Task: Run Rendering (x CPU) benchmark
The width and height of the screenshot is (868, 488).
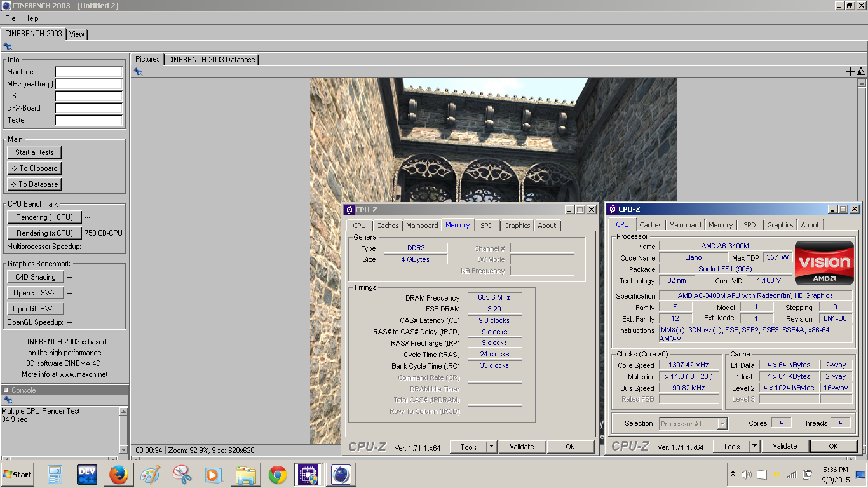Action: [44, 233]
